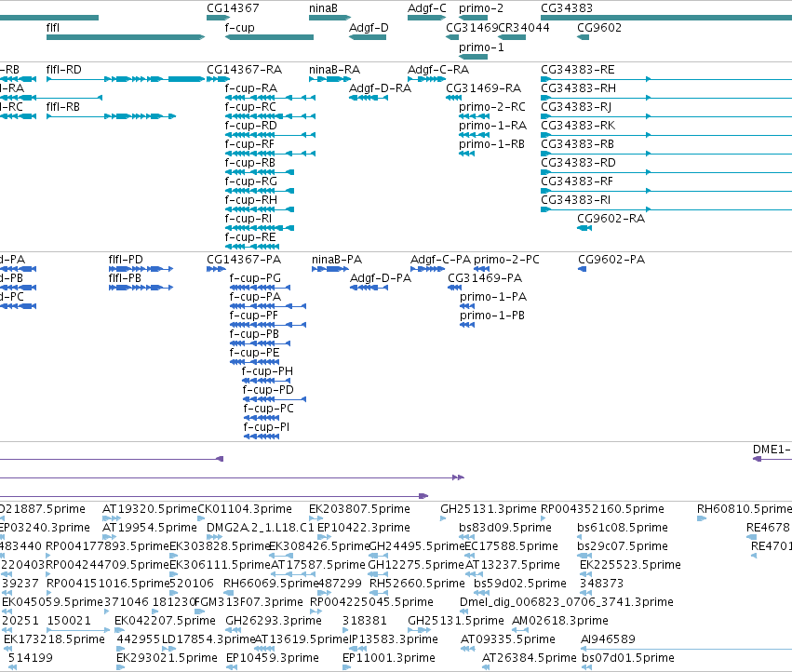The width and height of the screenshot is (792, 672).
Task: Select protein f-cup-PA
Action: (255, 297)
